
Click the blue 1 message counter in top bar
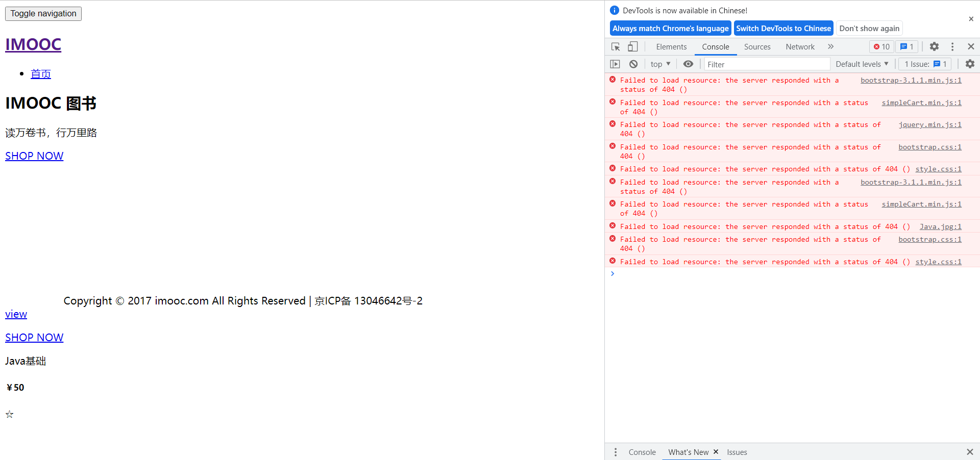tap(907, 46)
